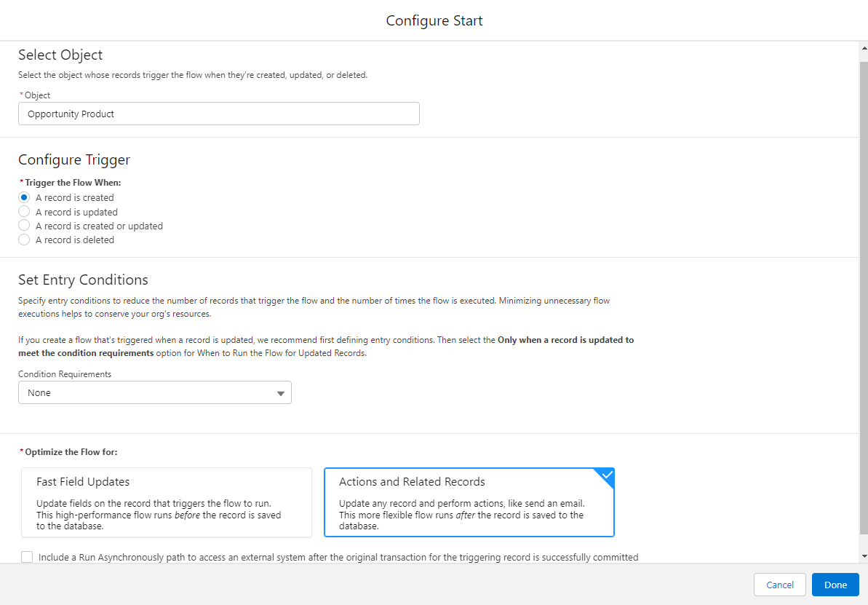Click the 'Condition Requirements' field label

point(65,374)
